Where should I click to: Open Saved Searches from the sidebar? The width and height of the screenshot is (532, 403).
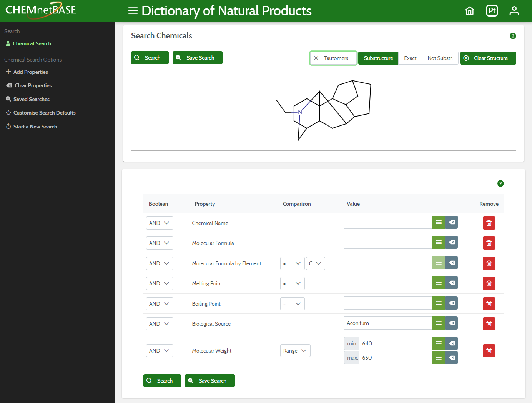[28, 99]
